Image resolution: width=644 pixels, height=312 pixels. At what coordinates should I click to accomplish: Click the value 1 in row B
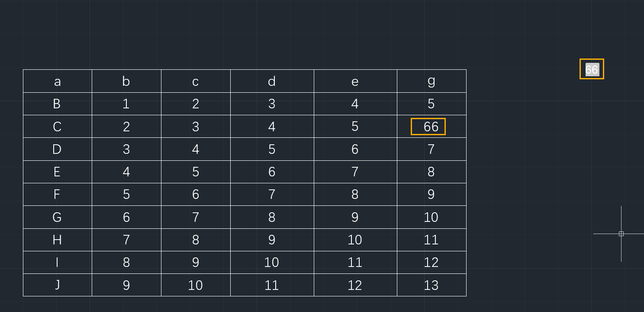(126, 104)
